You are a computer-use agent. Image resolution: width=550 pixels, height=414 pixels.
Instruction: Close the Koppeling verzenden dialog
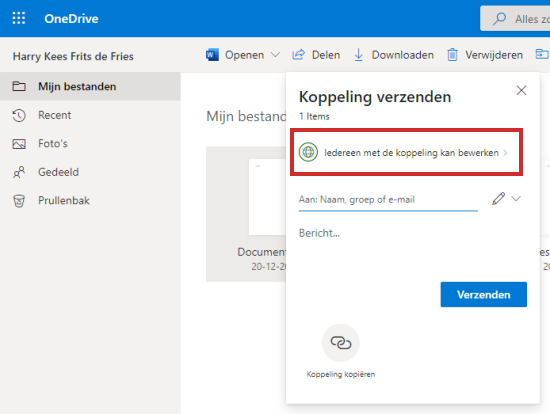point(521,91)
